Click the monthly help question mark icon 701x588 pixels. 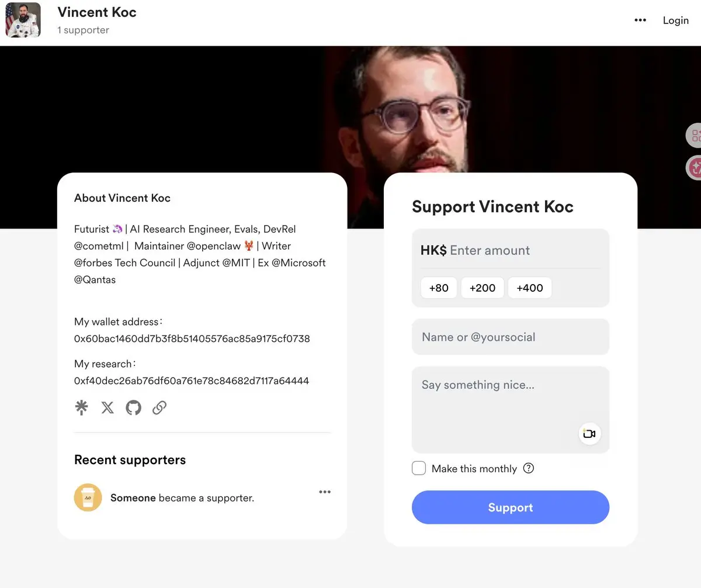point(529,468)
